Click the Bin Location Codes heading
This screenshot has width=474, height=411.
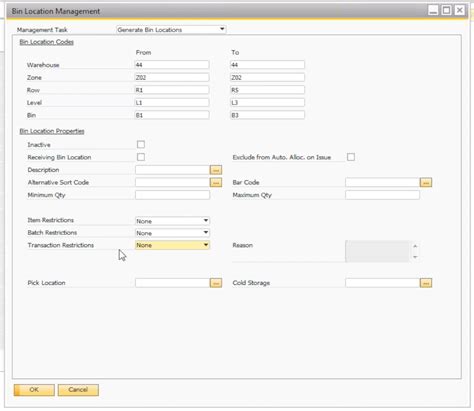[46, 42]
